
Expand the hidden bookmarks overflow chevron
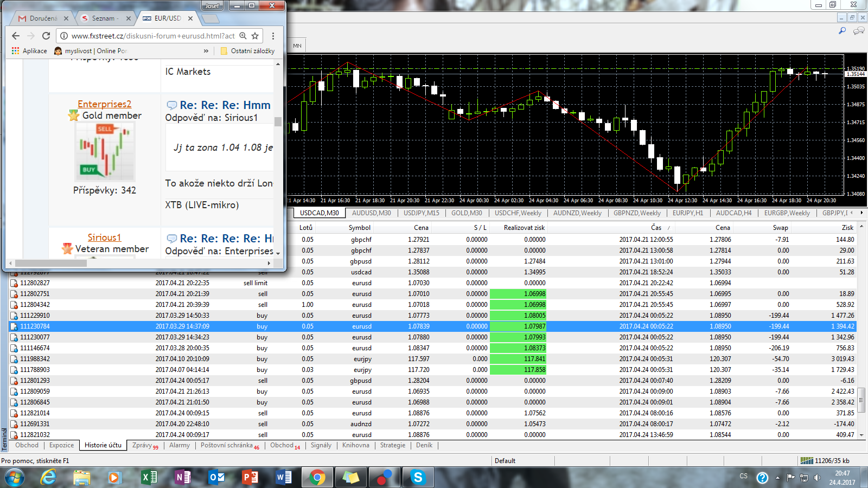[206, 51]
